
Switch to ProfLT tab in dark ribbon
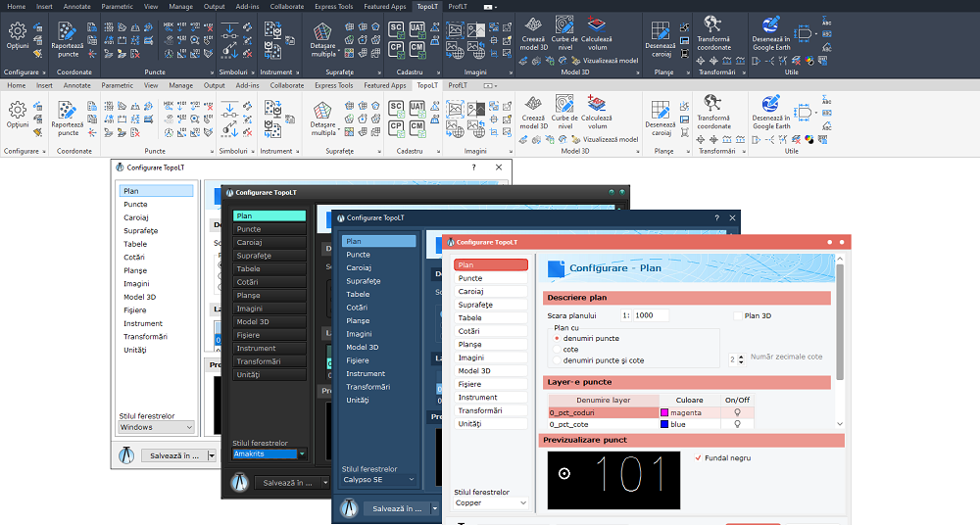tap(458, 6)
